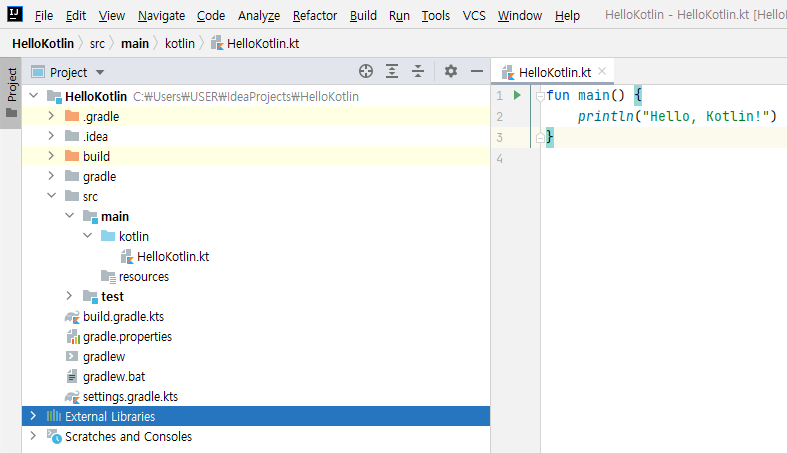This screenshot has height=453, width=787.
Task: Expand the build folder
Action: [x=51, y=156]
